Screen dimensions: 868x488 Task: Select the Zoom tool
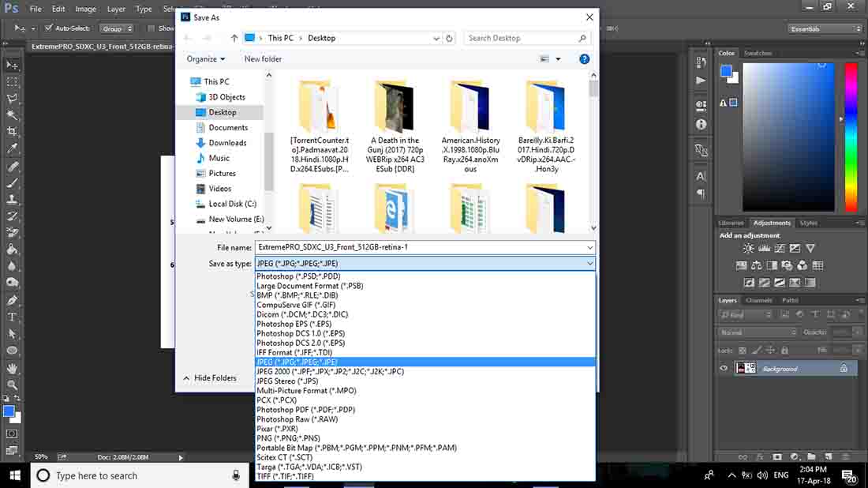(x=12, y=385)
